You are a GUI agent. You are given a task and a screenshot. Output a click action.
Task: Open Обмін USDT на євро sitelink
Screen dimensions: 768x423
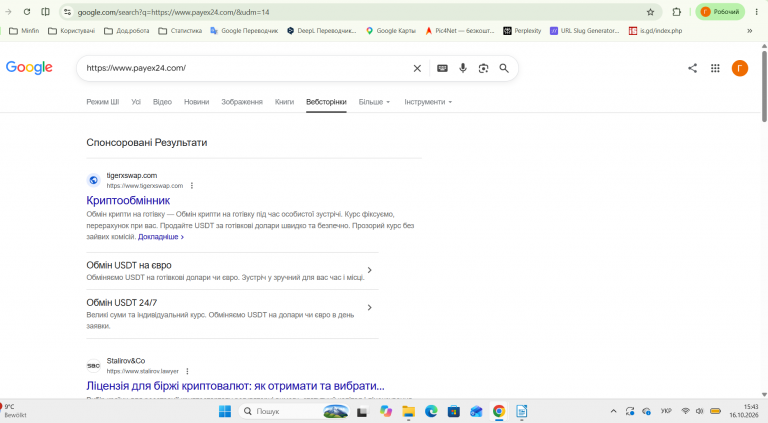pos(129,265)
